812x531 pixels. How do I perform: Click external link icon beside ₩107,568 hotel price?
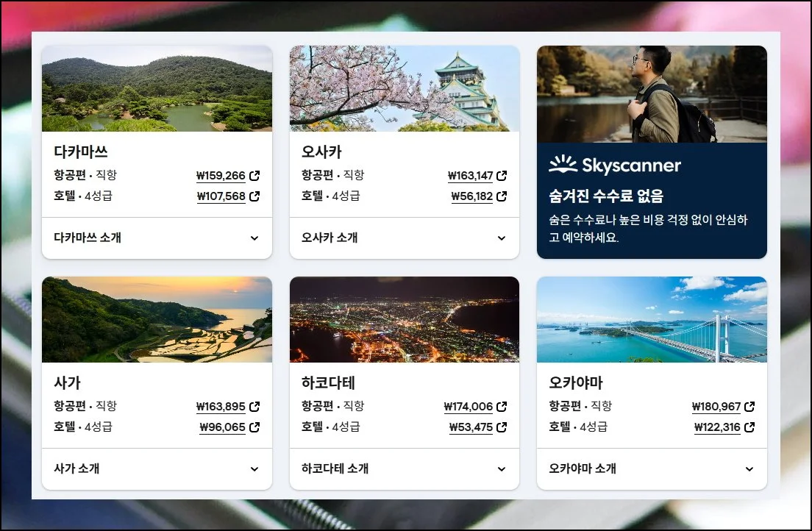tap(254, 196)
